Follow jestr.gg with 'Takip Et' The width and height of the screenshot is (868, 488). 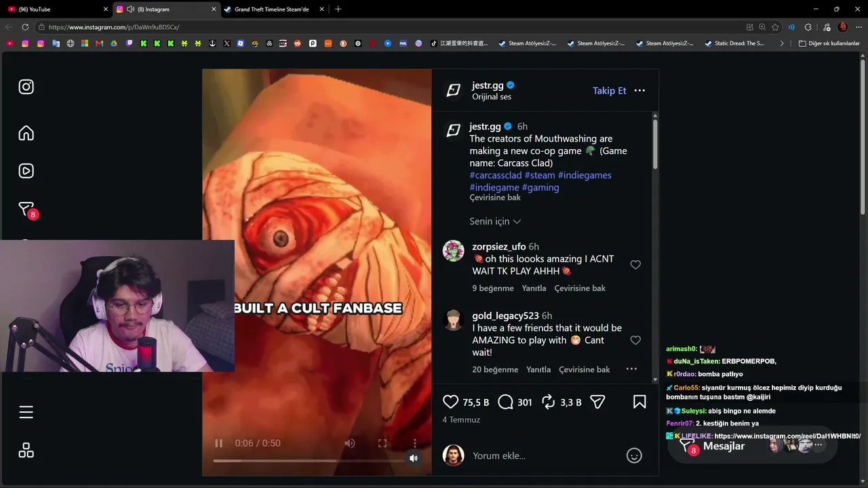(x=610, y=91)
